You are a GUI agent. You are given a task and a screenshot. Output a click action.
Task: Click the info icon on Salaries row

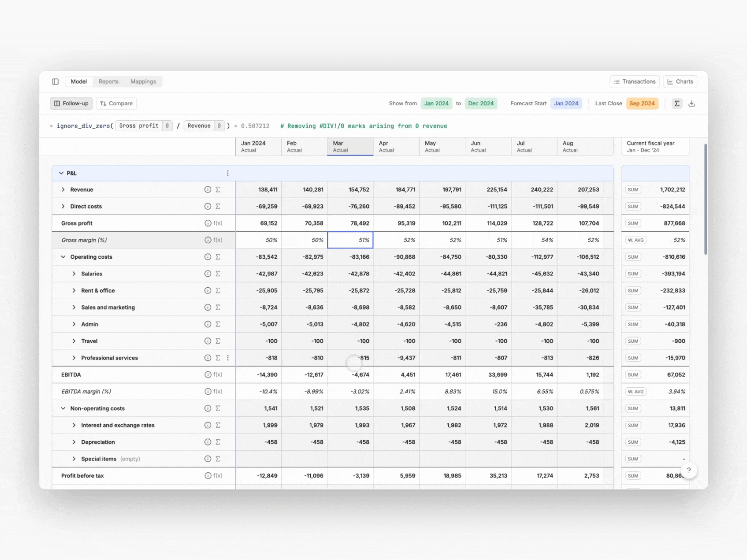tap(208, 274)
